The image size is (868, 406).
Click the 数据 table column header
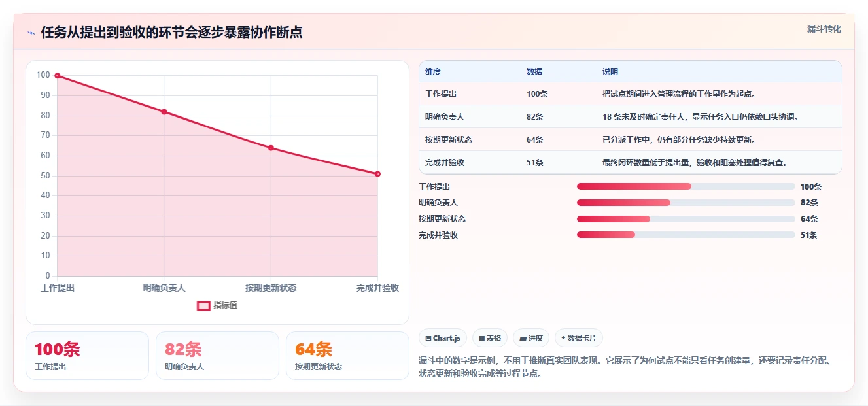[x=534, y=72]
